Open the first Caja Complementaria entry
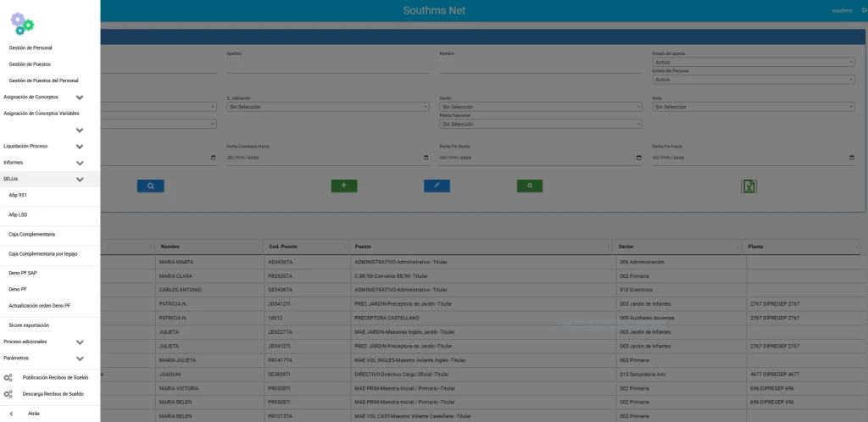Image resolution: width=868 pixels, height=422 pixels. [32, 235]
